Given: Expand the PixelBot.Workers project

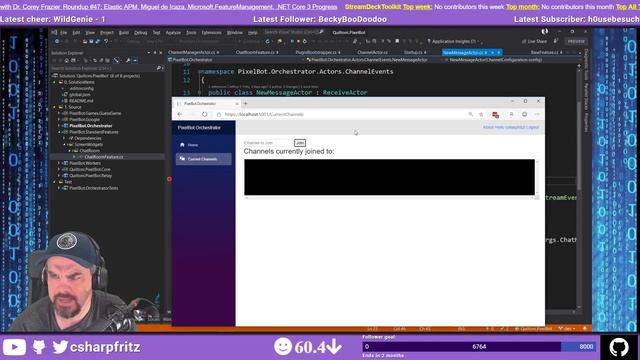Looking at the screenshot, I should click(59, 163).
